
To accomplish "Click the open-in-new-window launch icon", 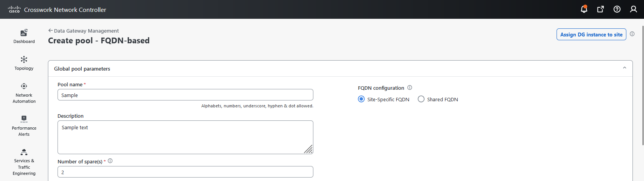I will point(601,9).
